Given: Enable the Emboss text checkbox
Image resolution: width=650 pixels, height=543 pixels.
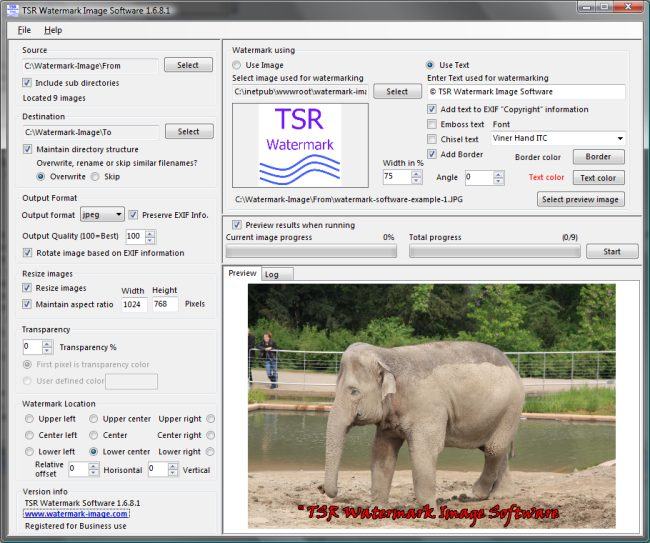Looking at the screenshot, I should coord(432,124).
